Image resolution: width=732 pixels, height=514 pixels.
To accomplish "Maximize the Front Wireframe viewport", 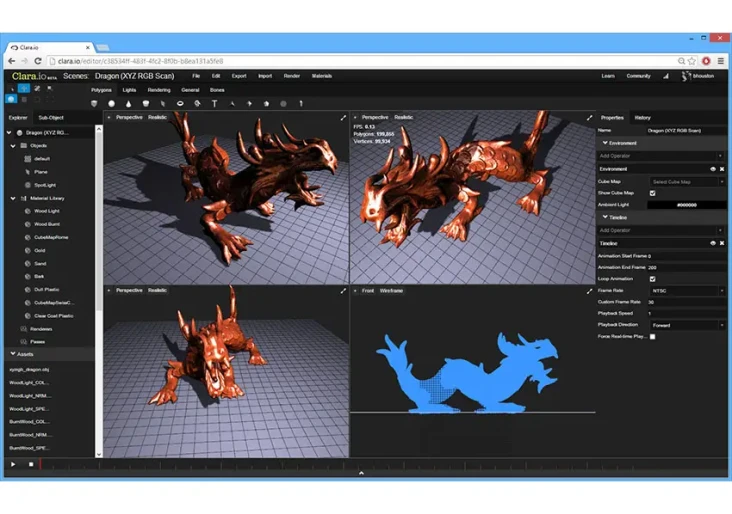I will (x=589, y=291).
